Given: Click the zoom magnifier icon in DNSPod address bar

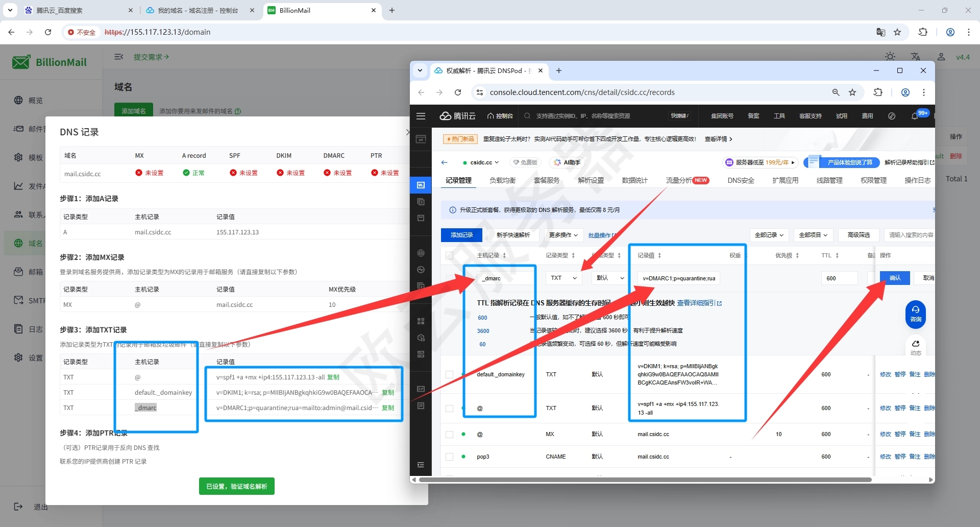Looking at the screenshot, I should [836, 92].
